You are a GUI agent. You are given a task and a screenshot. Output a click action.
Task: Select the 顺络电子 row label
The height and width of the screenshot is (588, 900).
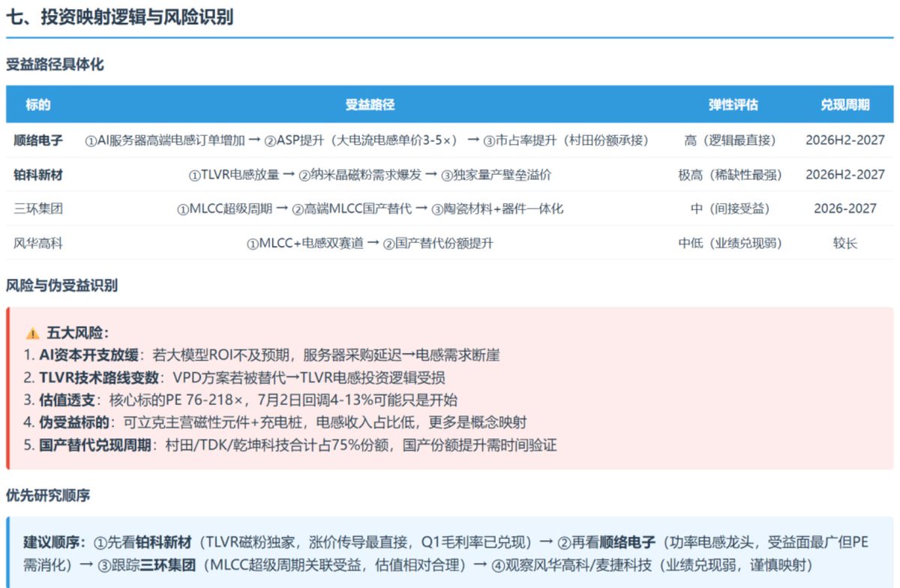click(38, 140)
